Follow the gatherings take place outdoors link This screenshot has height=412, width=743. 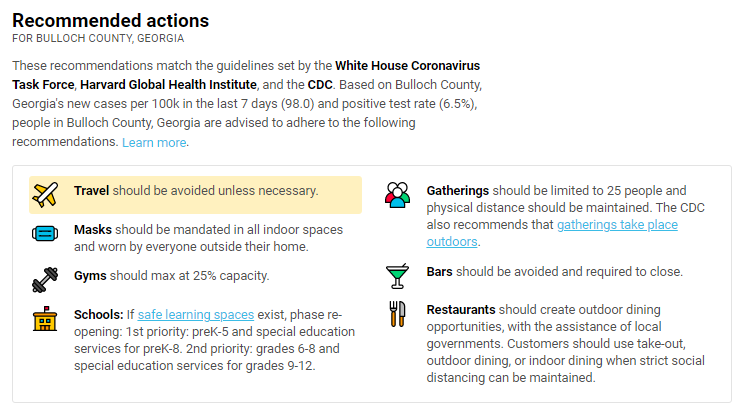552,233
